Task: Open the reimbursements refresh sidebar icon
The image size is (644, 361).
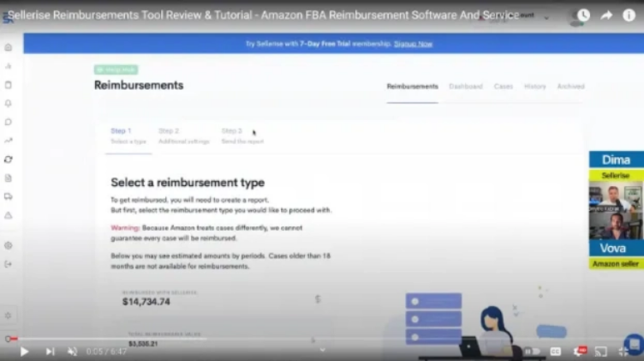Action: [x=9, y=159]
